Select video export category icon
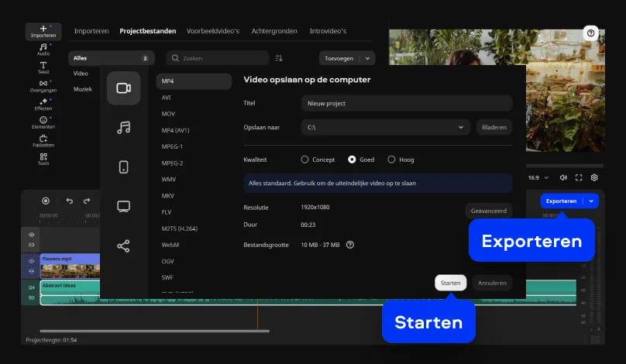The height and width of the screenshot is (364, 626). [x=123, y=88]
